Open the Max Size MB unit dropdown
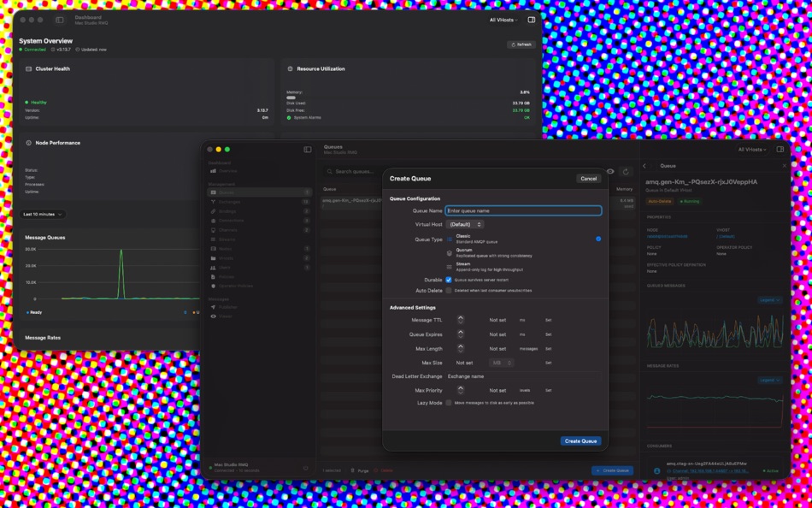 [x=502, y=363]
